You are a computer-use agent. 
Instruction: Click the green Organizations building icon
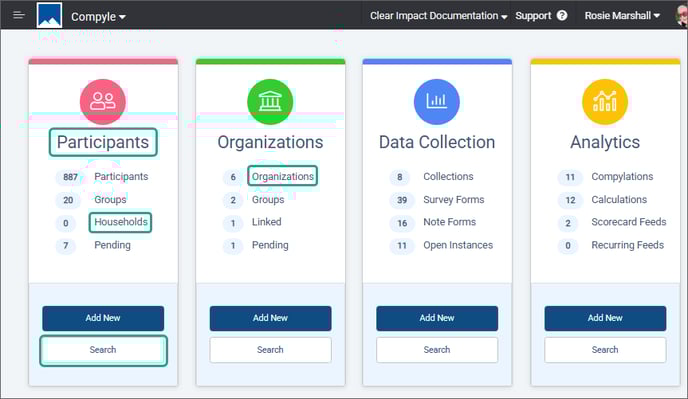(270, 101)
